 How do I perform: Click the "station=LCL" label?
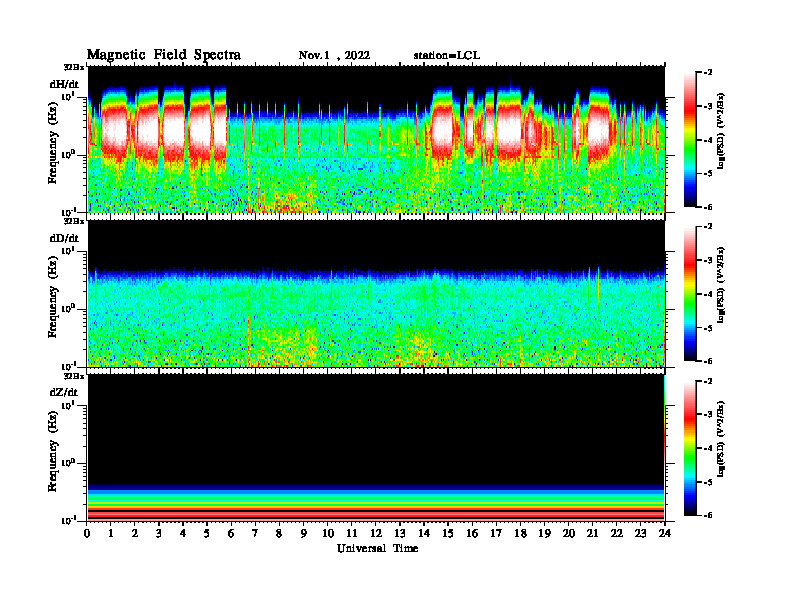[447, 56]
